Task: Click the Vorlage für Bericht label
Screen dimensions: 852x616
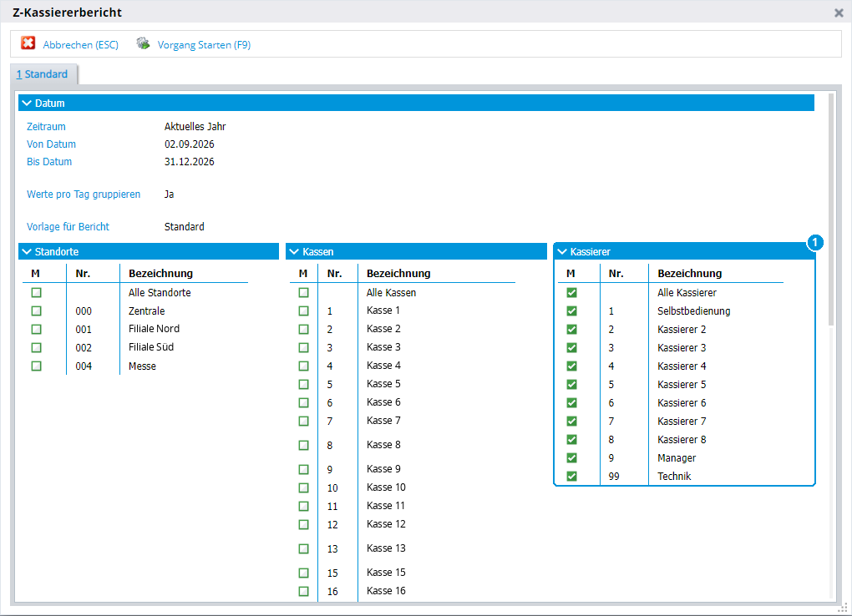Action: tap(68, 226)
